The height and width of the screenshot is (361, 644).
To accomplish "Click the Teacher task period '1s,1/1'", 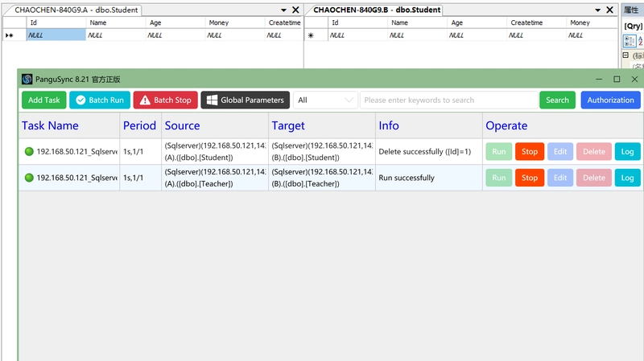I will [x=134, y=178].
